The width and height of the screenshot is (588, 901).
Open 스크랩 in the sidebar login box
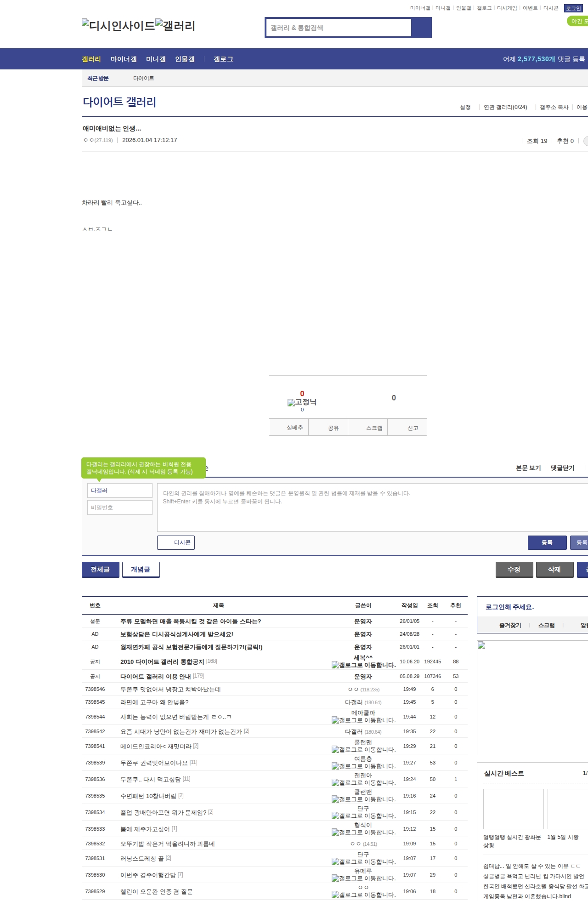click(x=547, y=625)
